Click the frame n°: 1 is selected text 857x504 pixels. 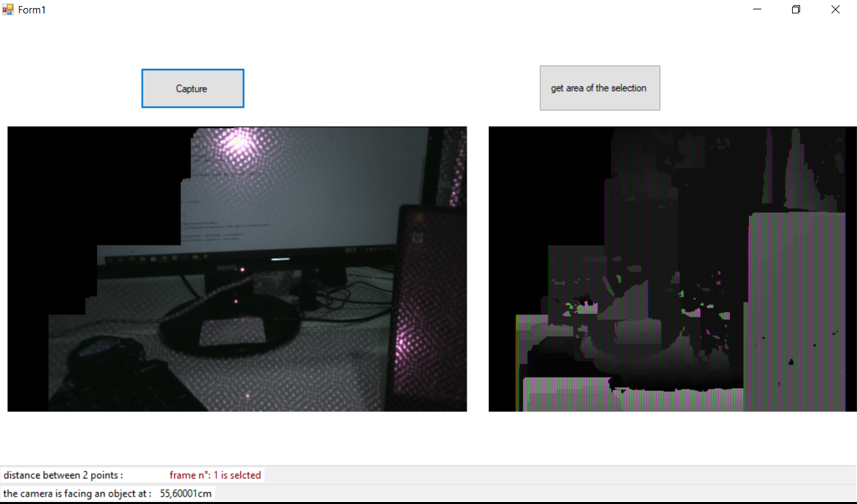(x=216, y=475)
